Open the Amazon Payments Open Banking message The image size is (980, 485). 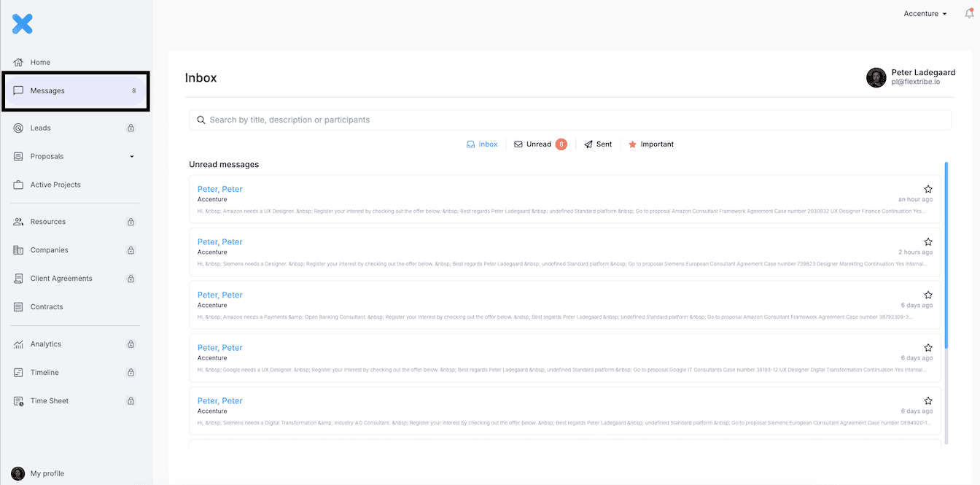point(565,305)
